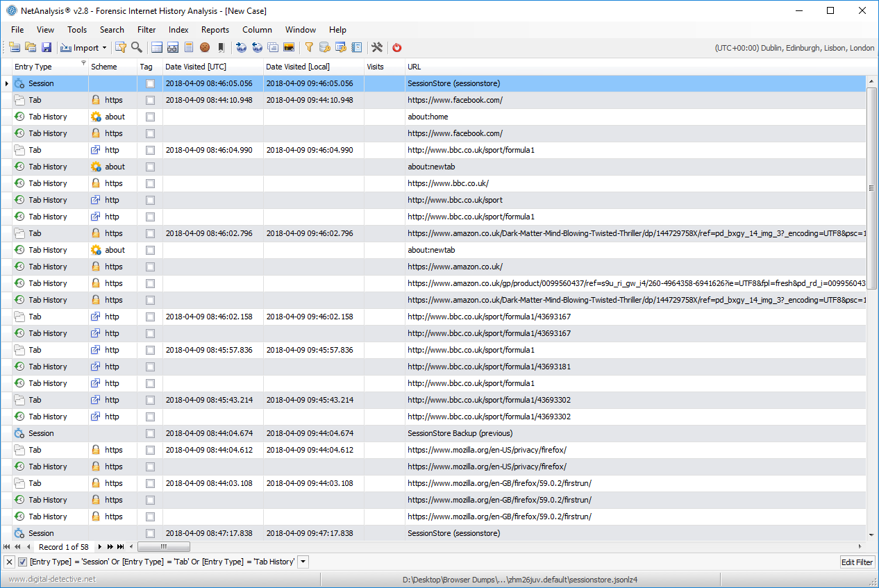Image resolution: width=879 pixels, height=588 pixels.
Task: Click the filter edit icon beside Import
Action: point(121,48)
